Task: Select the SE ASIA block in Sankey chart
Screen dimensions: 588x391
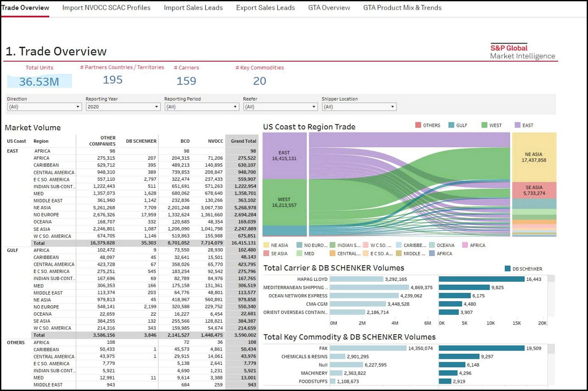Action: [x=534, y=190]
